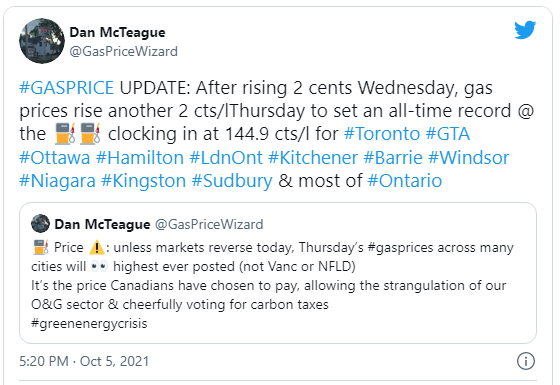This screenshot has width=560, height=385.
Task: Open the #Windsor hashtag
Action: pos(469,158)
